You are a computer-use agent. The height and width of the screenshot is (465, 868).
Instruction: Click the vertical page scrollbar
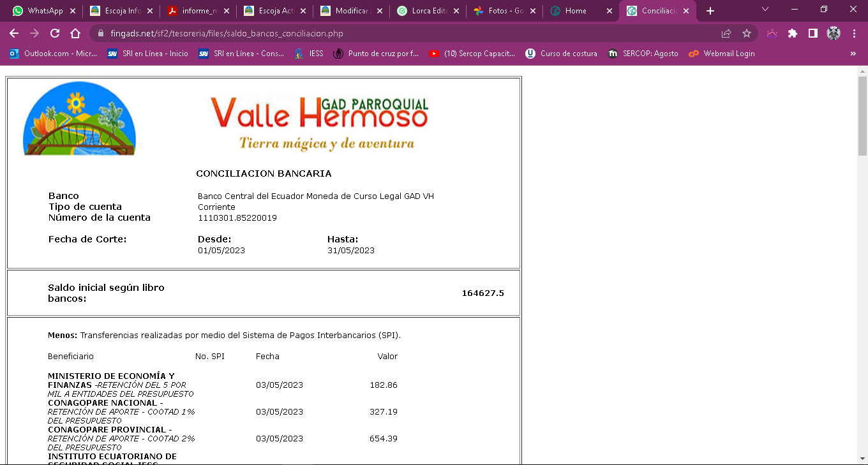click(x=862, y=255)
